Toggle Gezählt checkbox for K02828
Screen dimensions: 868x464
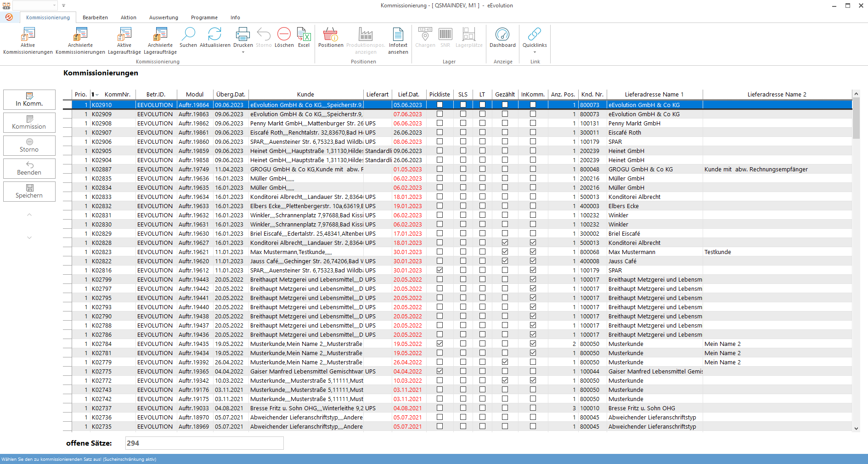click(x=505, y=243)
